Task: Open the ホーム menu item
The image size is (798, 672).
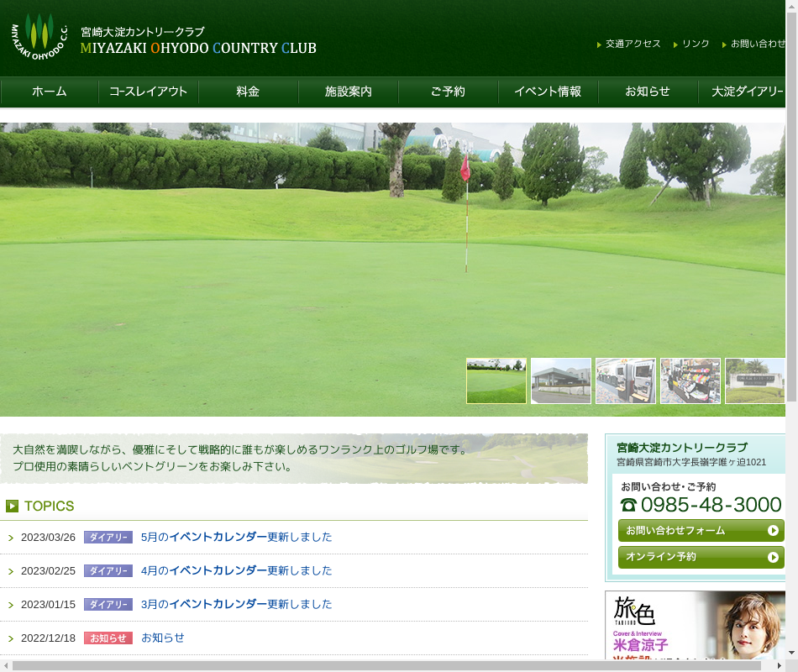Action: pos(50,92)
